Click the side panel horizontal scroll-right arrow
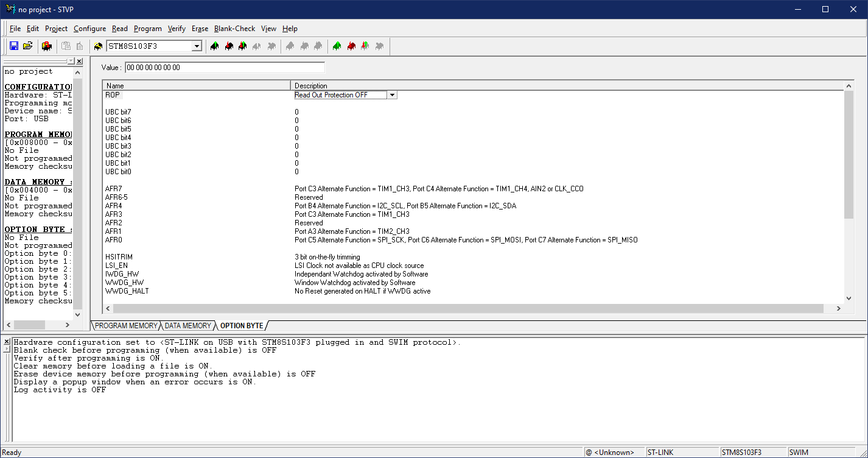The width and height of the screenshot is (868, 458). [68, 325]
